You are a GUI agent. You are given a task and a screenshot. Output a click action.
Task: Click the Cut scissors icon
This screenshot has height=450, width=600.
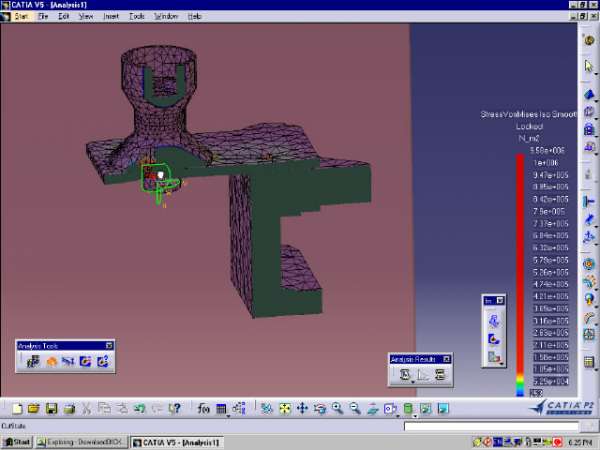point(86,409)
